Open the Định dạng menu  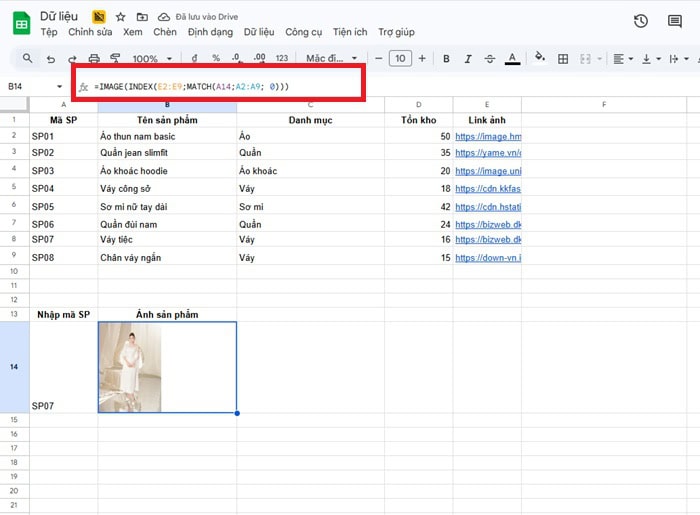210,32
